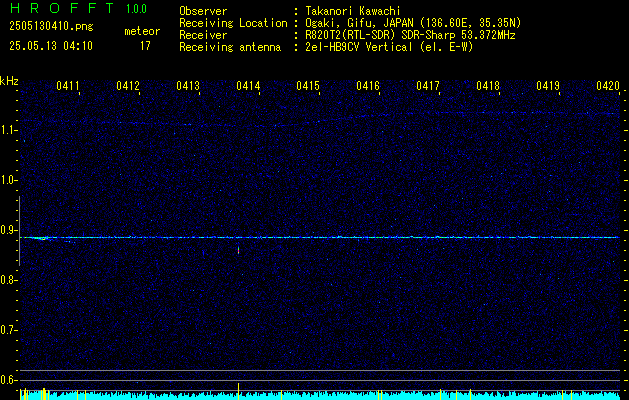The height and width of the screenshot is (400, 629).
Task: Click the meteor label
Action: [142, 31]
